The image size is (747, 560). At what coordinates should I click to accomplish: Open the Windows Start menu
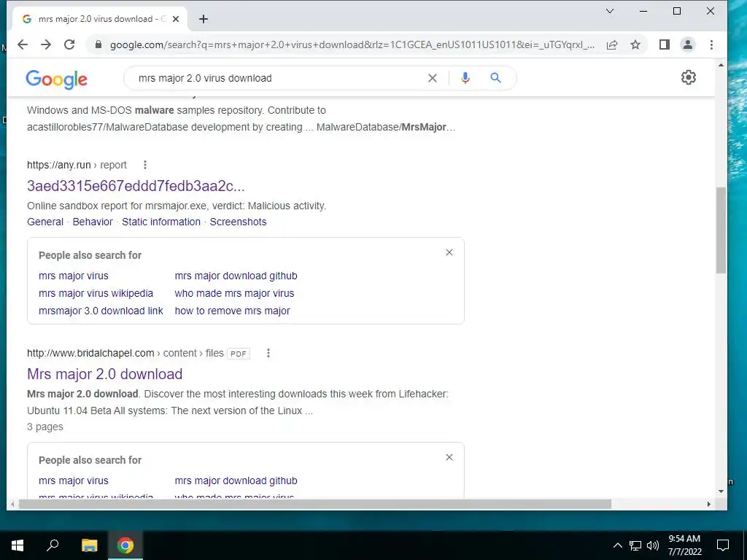coord(18,545)
